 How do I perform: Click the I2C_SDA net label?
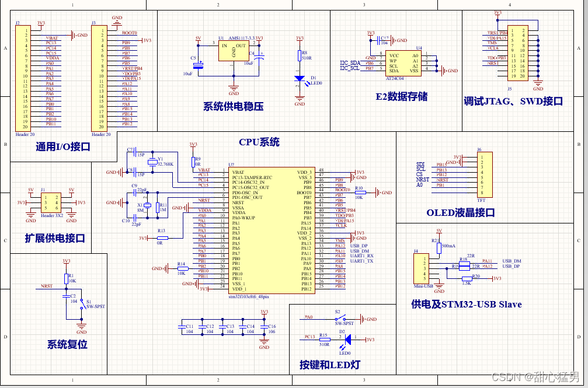click(350, 62)
